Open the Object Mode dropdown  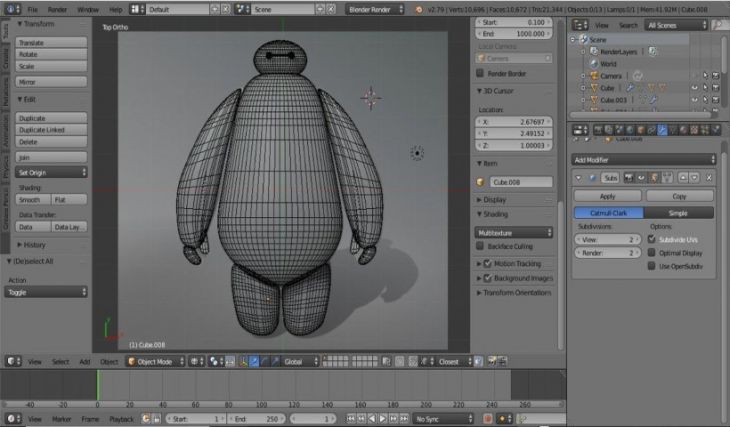[x=155, y=361]
